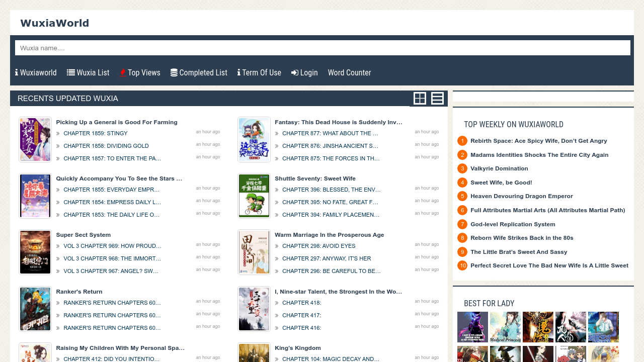The height and width of the screenshot is (362, 644).
Task: Open Term Of Use page
Action: click(x=259, y=72)
